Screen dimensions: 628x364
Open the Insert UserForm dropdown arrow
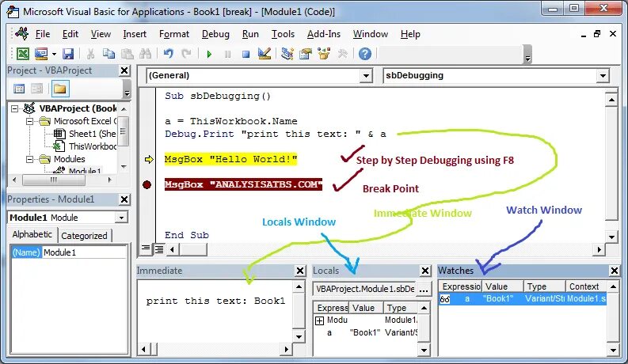click(54, 54)
